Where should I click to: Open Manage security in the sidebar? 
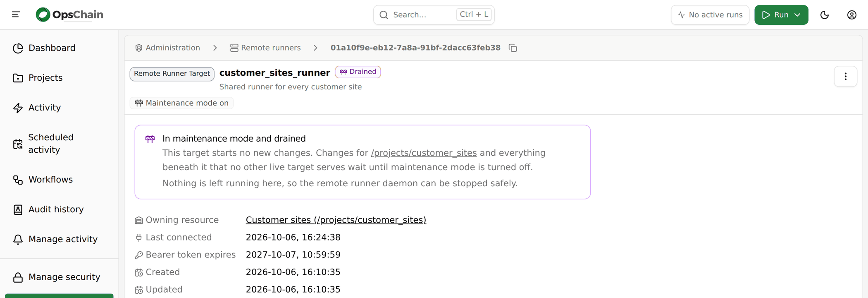59,277
